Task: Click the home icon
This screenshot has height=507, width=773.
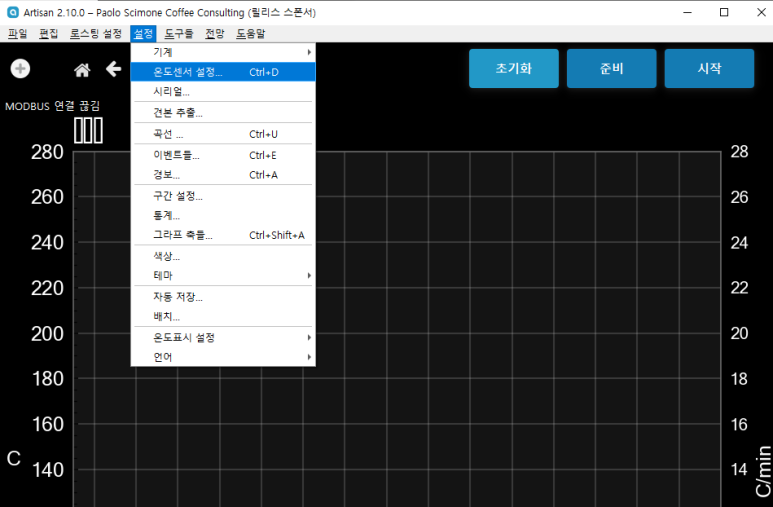Action: click(x=82, y=70)
